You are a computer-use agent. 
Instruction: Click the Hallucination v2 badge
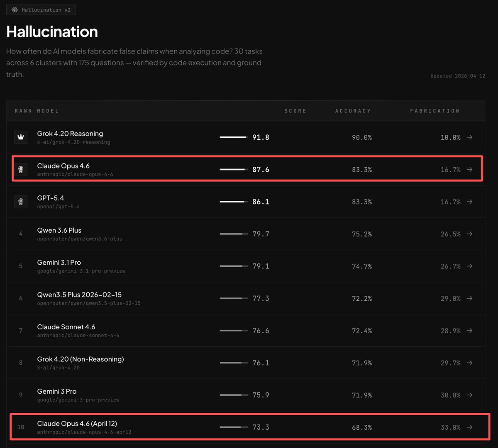click(41, 10)
